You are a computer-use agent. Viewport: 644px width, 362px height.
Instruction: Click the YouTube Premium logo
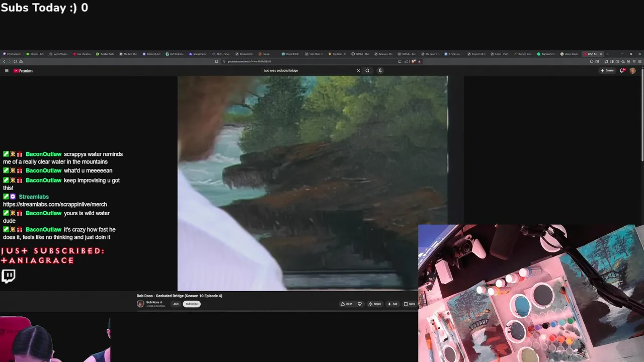(x=23, y=71)
